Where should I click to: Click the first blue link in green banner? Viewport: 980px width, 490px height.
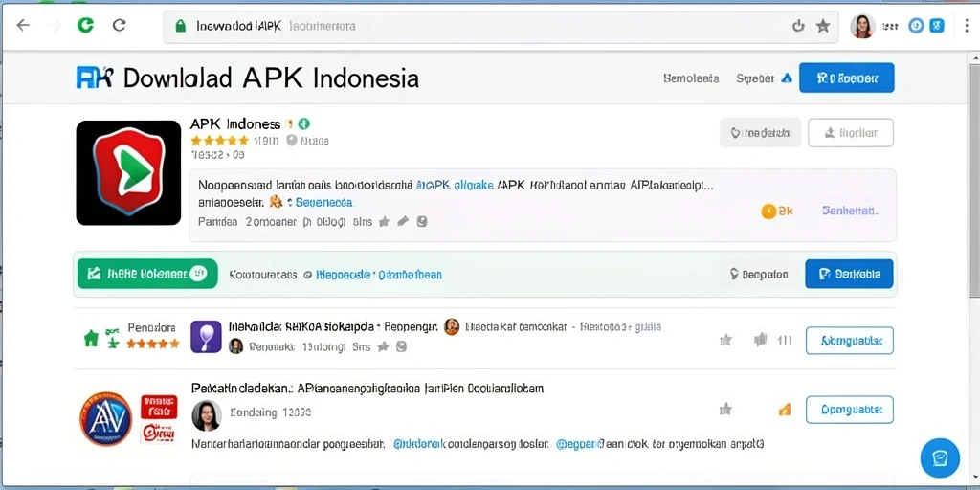point(343,275)
